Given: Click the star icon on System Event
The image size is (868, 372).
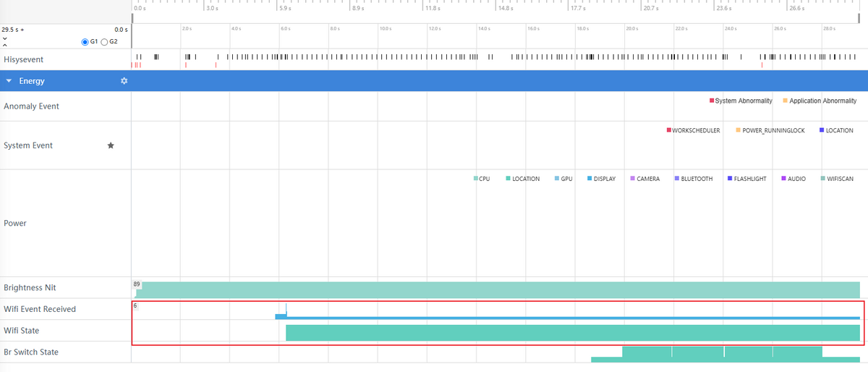Looking at the screenshot, I should [111, 145].
